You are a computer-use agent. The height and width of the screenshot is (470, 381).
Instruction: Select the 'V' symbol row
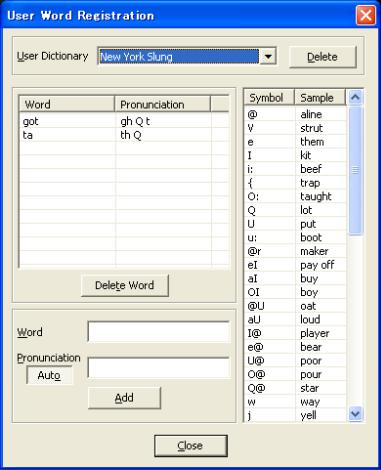tap(295, 128)
